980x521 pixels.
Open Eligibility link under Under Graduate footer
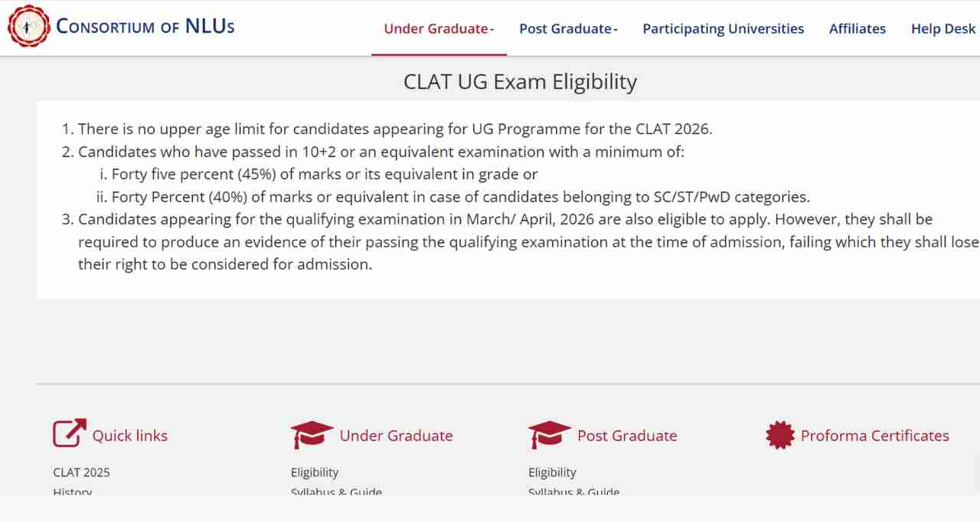pyautogui.click(x=315, y=472)
